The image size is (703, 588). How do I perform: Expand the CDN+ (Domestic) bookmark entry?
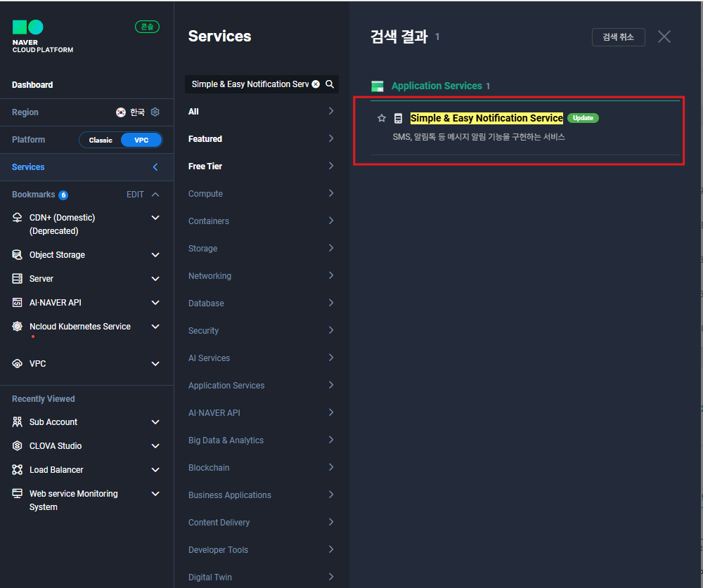155,217
